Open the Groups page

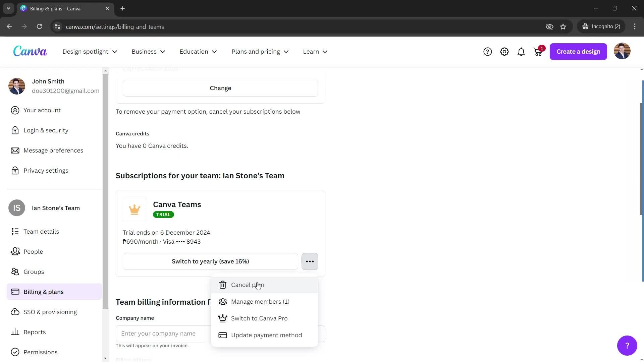[54, 272]
